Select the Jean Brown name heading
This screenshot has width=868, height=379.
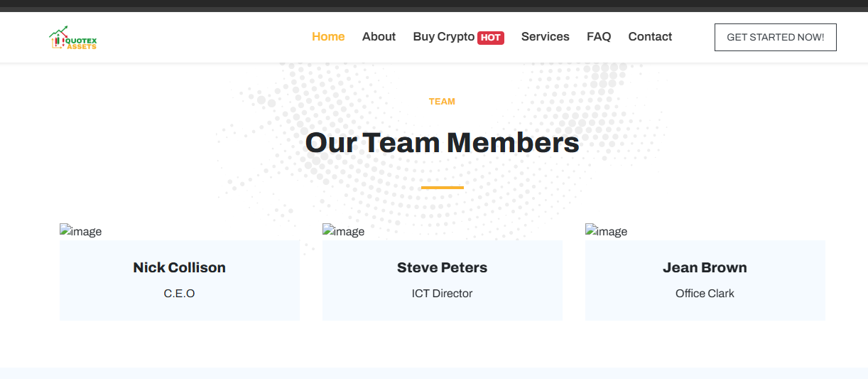tap(705, 267)
